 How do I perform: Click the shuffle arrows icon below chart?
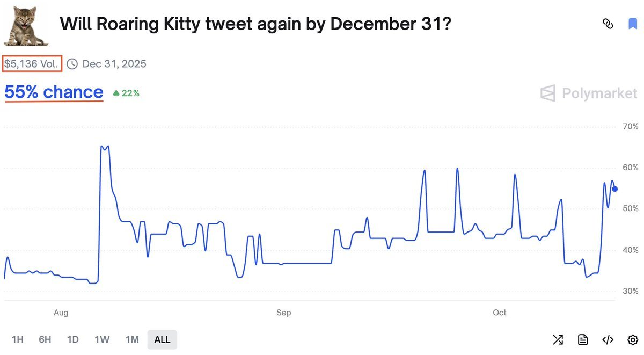click(x=558, y=339)
